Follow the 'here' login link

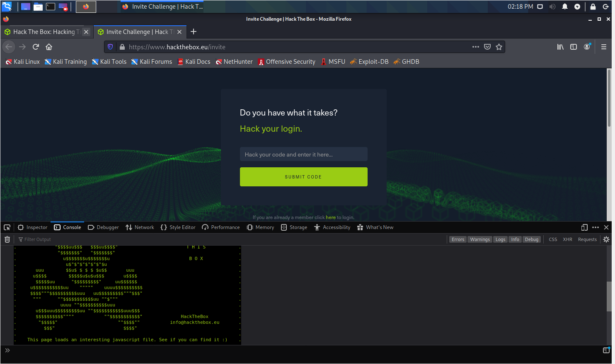point(331,217)
